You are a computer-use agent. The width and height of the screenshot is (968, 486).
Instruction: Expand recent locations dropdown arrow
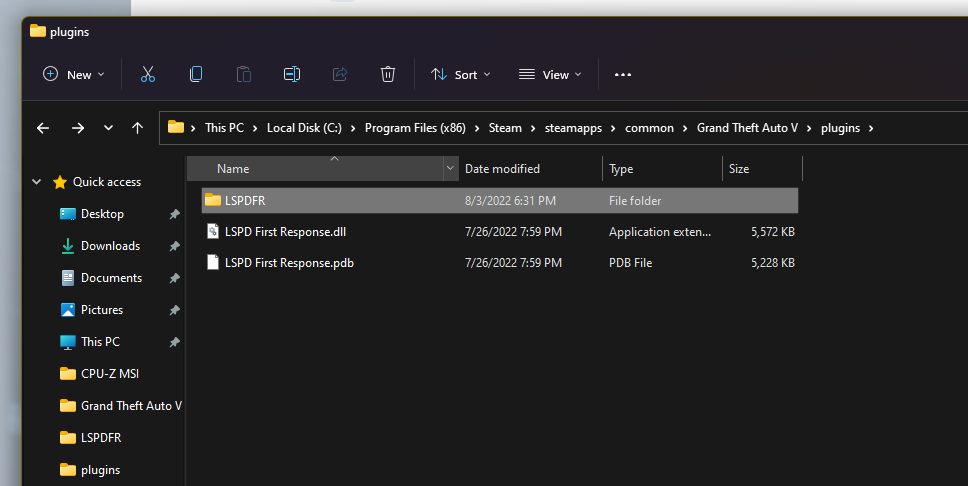(109, 128)
